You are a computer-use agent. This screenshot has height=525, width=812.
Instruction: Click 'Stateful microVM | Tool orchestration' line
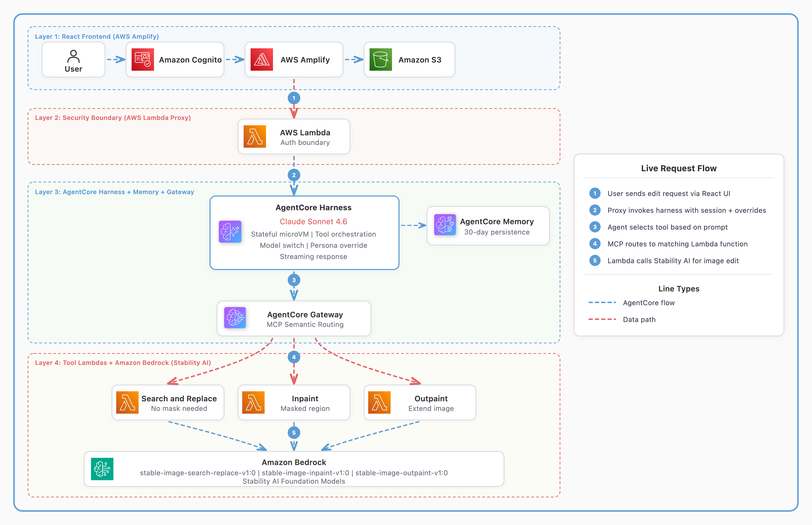(313, 234)
